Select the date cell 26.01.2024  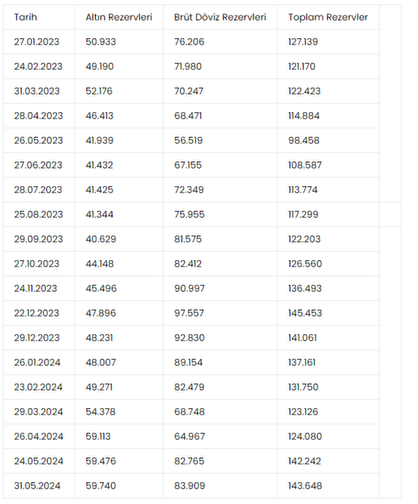click(37, 362)
